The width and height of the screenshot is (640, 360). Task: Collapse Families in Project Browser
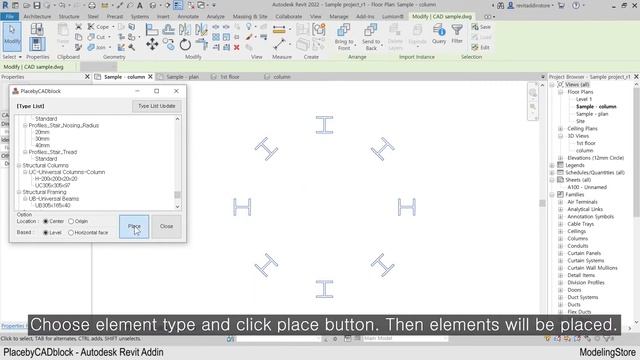(552, 195)
